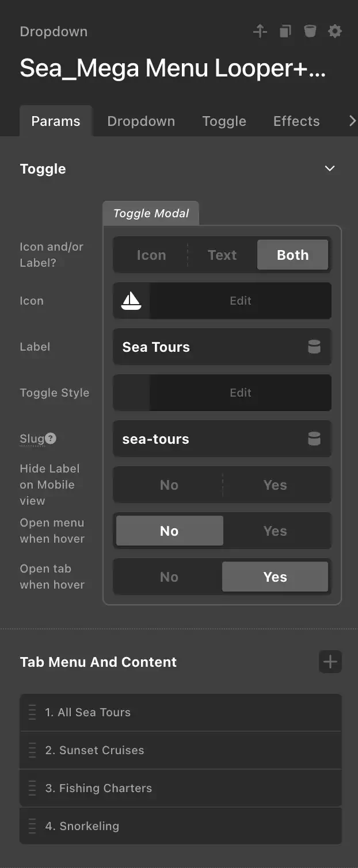This screenshot has height=868, width=358.
Task: Switch to the Effects tab
Action: coord(296,121)
